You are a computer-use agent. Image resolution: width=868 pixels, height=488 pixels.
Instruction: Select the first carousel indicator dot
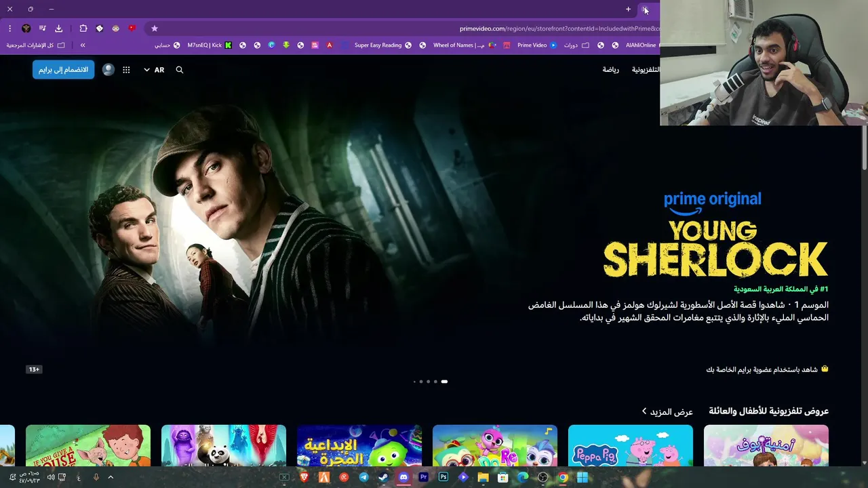point(414,382)
